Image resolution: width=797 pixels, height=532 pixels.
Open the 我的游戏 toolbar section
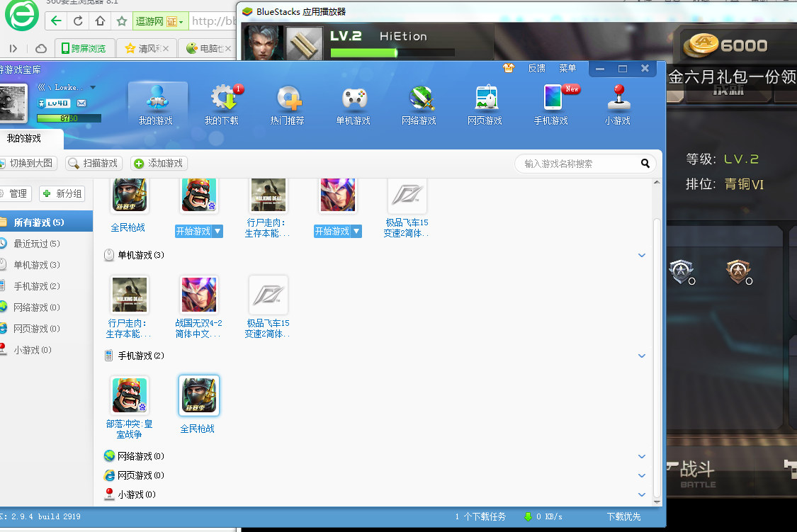(x=157, y=106)
